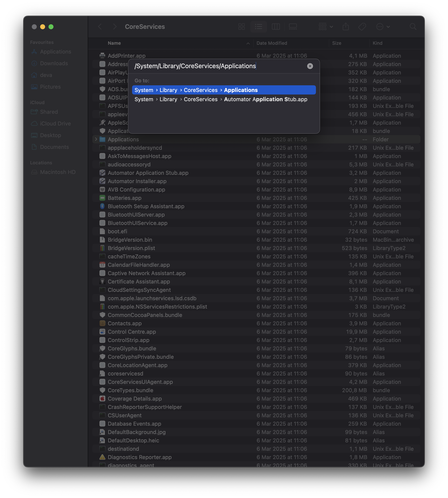
Task: Go forward with the right chevron
Action: [x=115, y=27]
